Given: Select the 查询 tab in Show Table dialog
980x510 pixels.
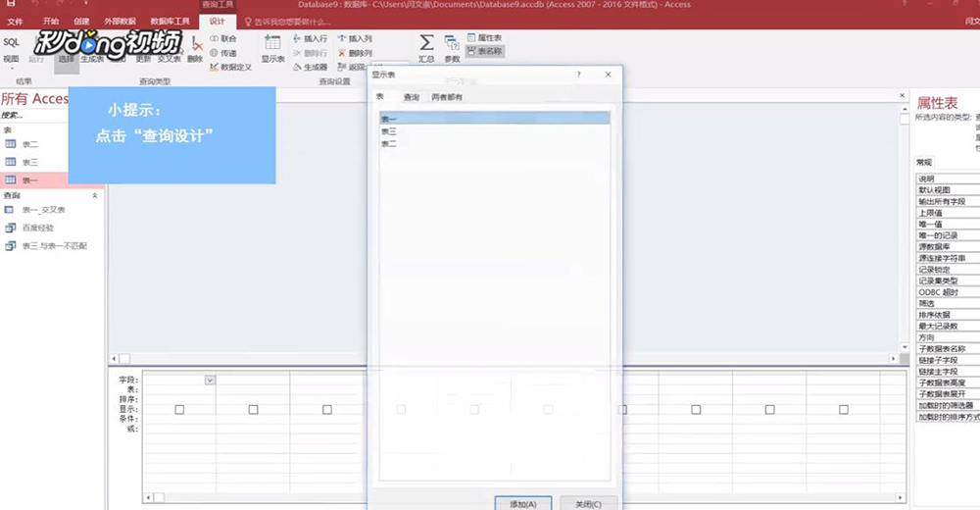Looking at the screenshot, I should [x=412, y=97].
